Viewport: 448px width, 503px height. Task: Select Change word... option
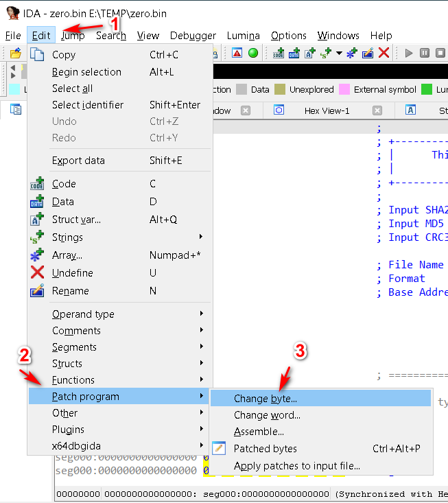pyautogui.click(x=320, y=415)
